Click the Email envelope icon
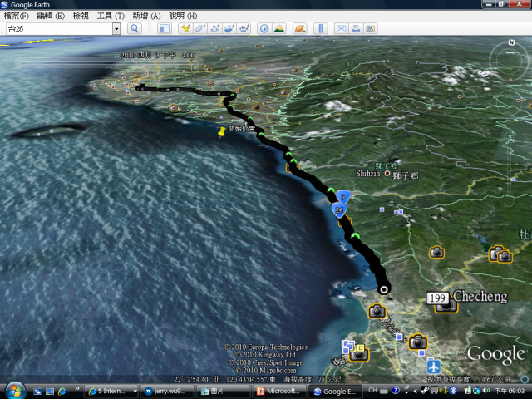This screenshot has width=532, height=399. click(341, 29)
